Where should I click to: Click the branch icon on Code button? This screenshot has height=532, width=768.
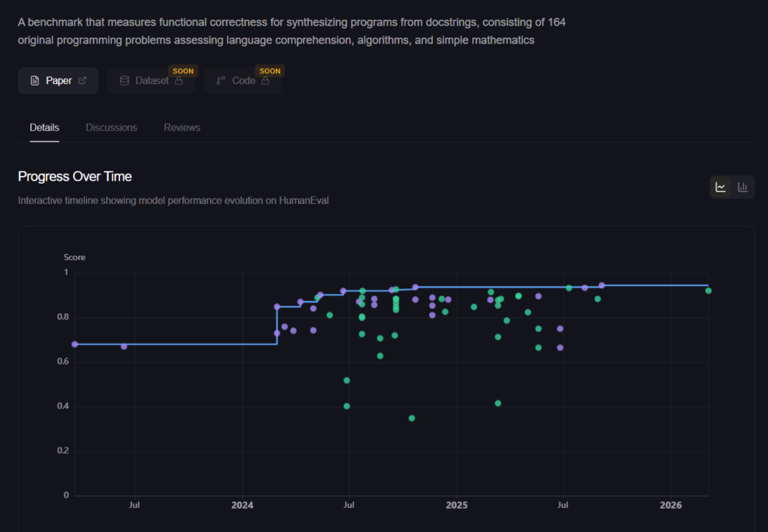(220, 81)
